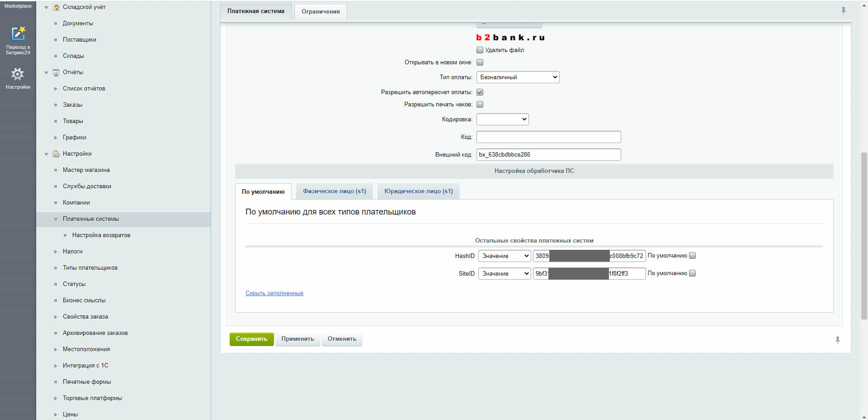Expand the Налоги tree item

[56, 252]
